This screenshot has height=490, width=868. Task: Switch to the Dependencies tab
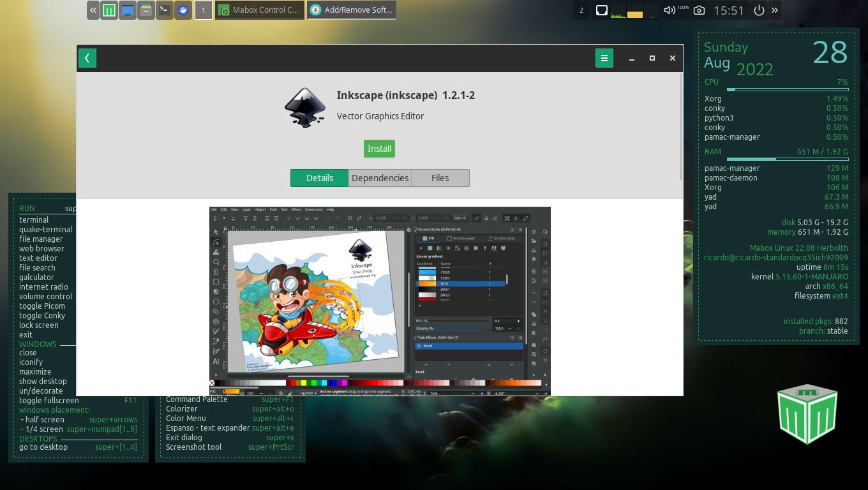click(380, 178)
